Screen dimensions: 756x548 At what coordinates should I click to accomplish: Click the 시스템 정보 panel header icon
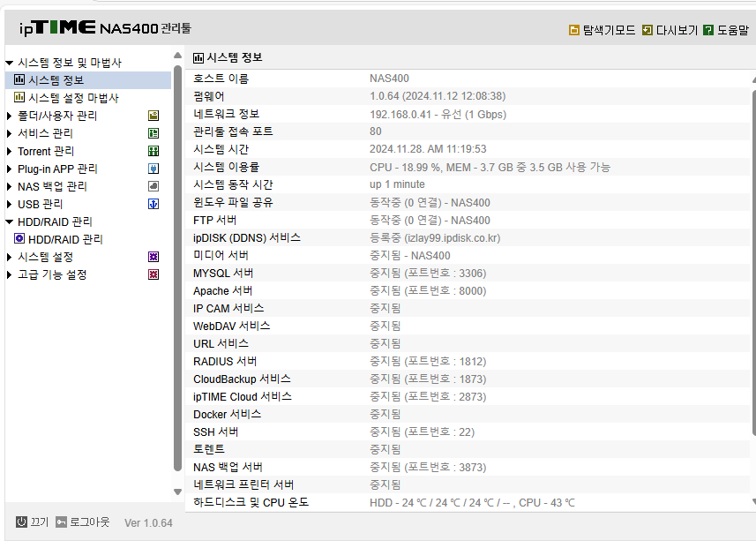[x=198, y=58]
